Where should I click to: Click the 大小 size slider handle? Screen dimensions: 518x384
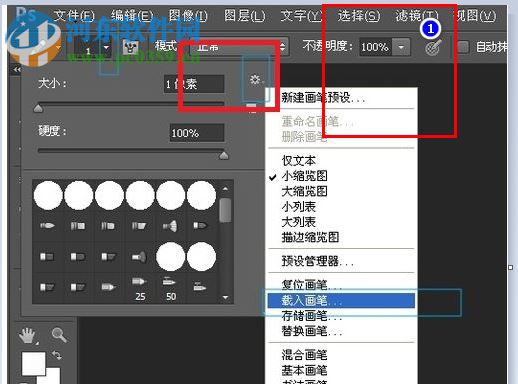pyautogui.click(x=38, y=109)
